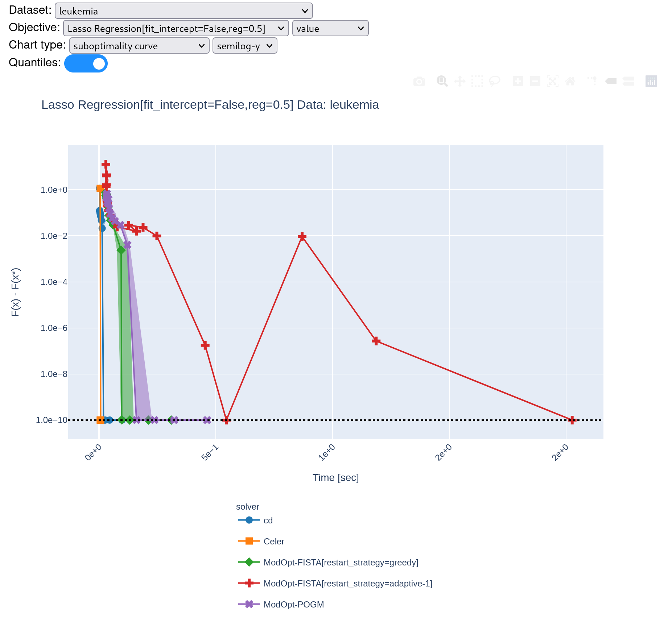
Task: Click the Zoom In plus icon
Action: 518,81
